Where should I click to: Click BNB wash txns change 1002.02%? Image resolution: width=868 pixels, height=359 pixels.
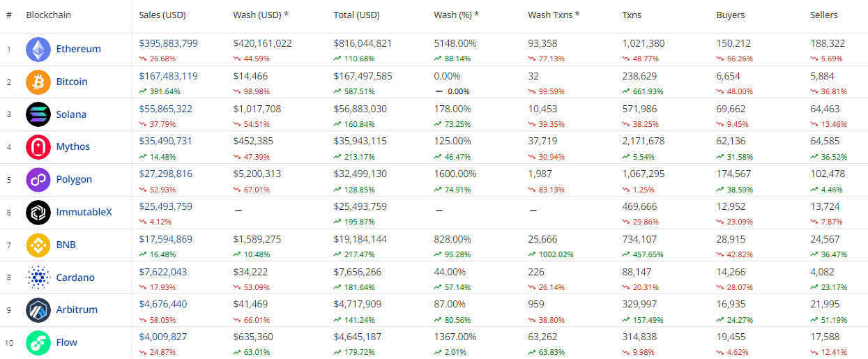[551, 254]
